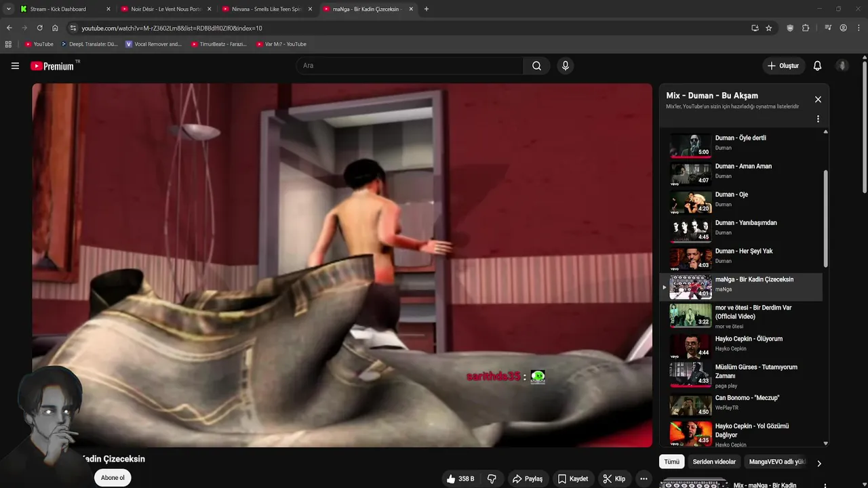The height and width of the screenshot is (488, 868).
Task: Switch to Noir Désir browser tab
Action: pos(165,9)
